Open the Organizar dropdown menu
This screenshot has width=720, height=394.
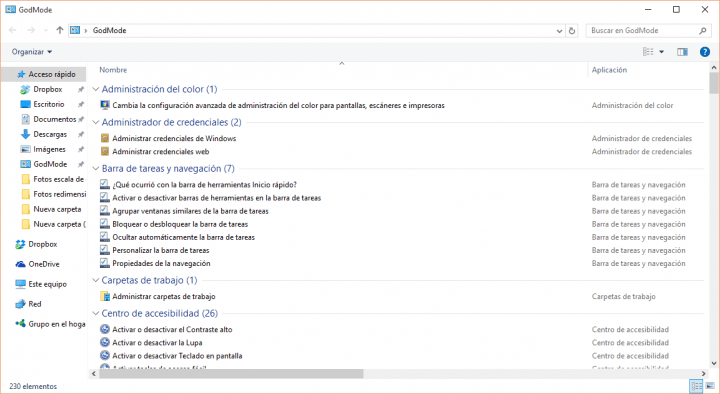[x=32, y=52]
